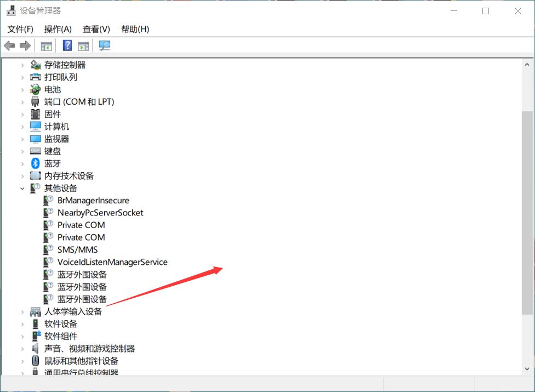Select the 鼠标和其他指针设备 mouse icon

(35, 361)
